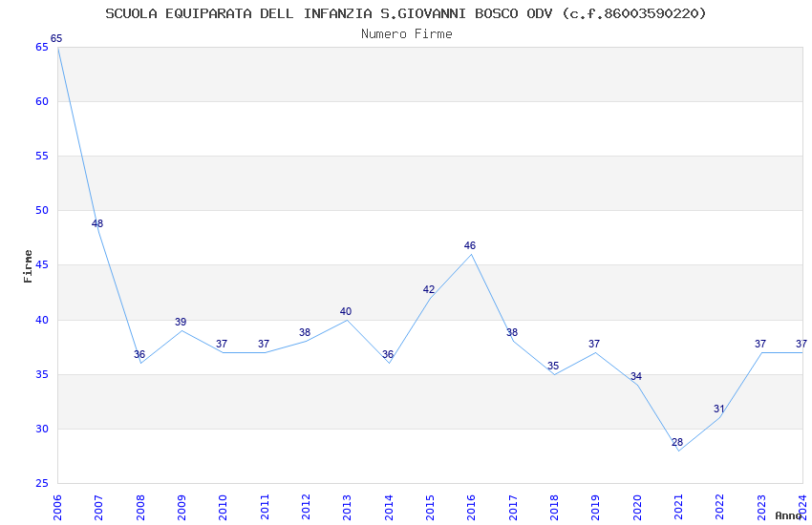Click the 2021 year axis label
This screenshot has height=525, width=812.
click(678, 506)
